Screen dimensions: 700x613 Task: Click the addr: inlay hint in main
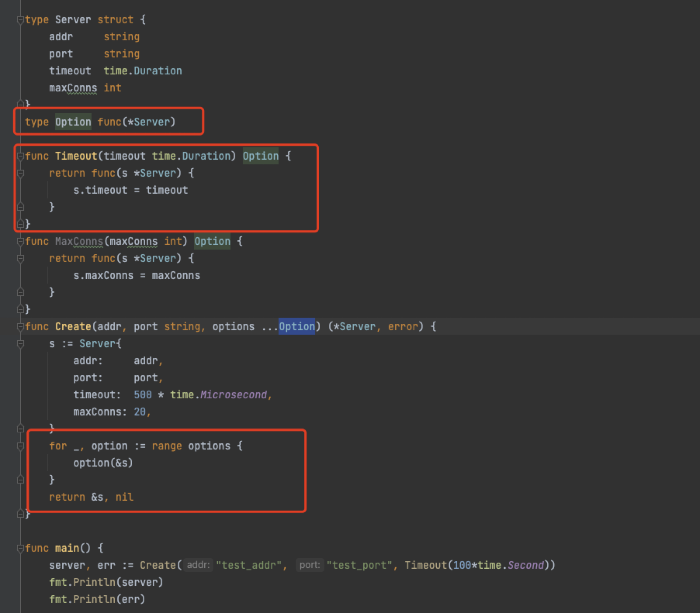(198, 565)
